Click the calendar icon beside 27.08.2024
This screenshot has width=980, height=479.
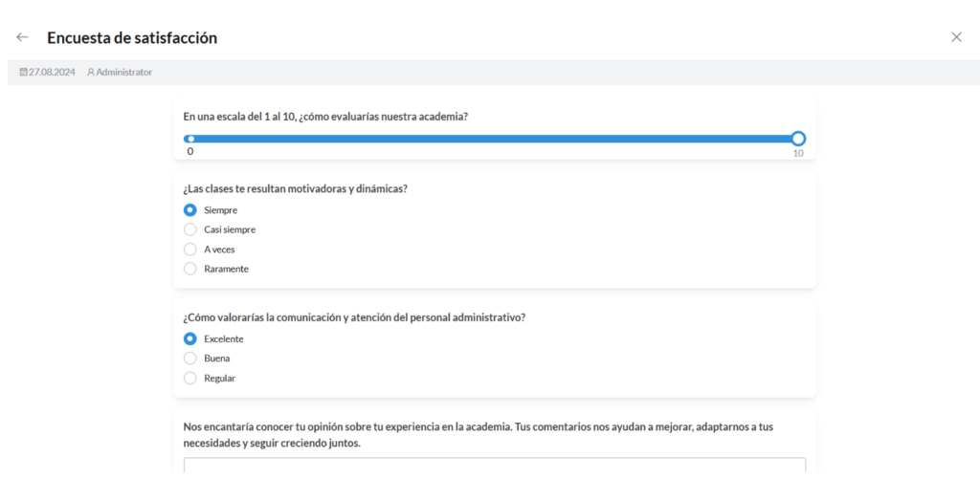click(x=24, y=72)
